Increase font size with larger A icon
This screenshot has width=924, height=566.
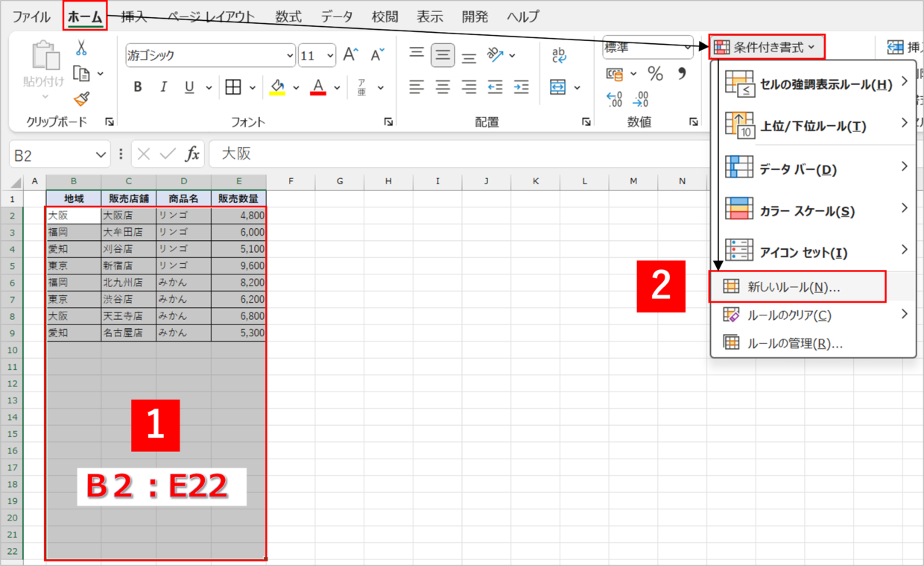coord(351,55)
